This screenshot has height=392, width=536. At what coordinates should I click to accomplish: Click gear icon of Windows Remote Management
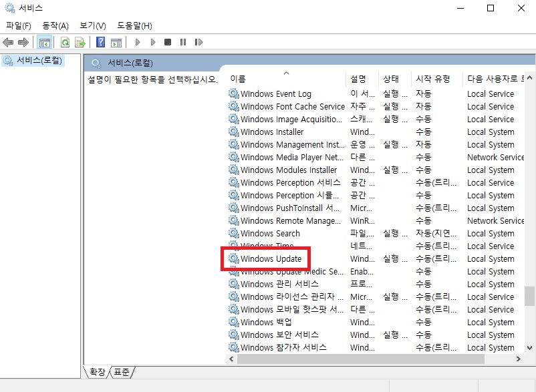point(234,220)
